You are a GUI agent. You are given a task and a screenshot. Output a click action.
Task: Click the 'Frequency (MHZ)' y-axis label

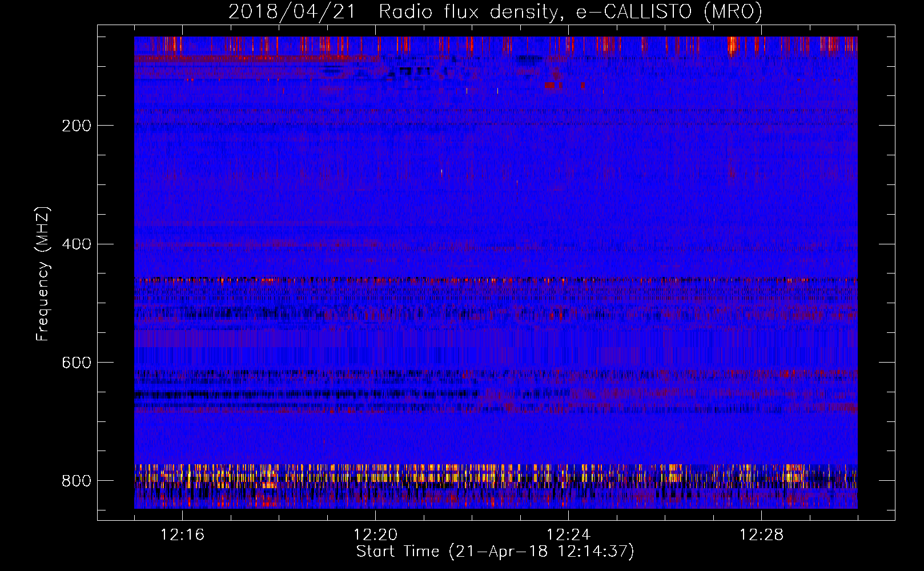click(43, 274)
